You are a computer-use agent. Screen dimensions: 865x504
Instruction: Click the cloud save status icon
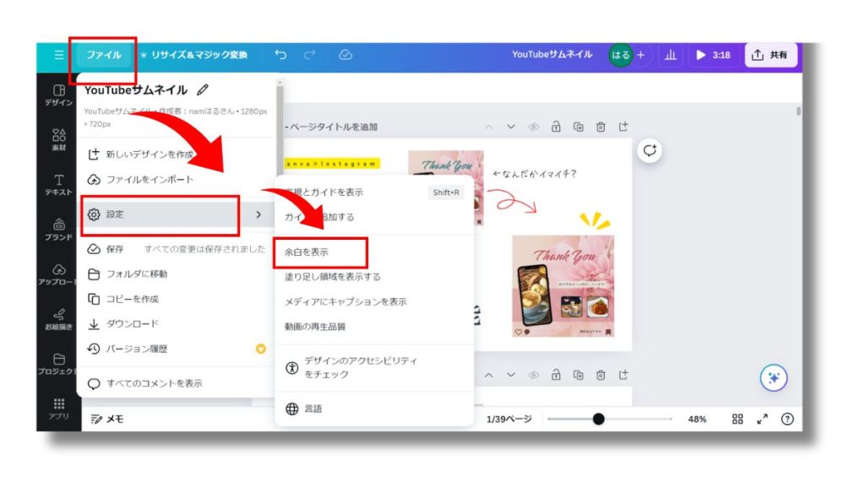click(x=345, y=55)
